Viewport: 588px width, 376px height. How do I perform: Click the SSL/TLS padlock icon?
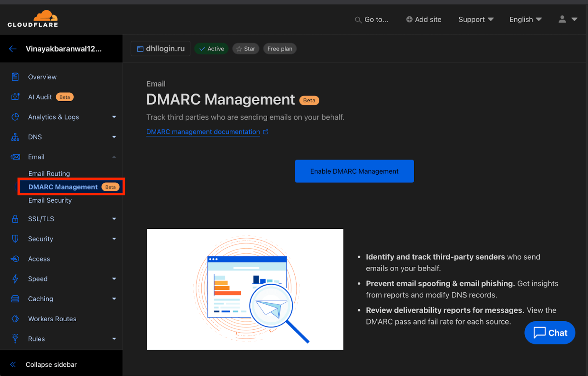coord(15,219)
